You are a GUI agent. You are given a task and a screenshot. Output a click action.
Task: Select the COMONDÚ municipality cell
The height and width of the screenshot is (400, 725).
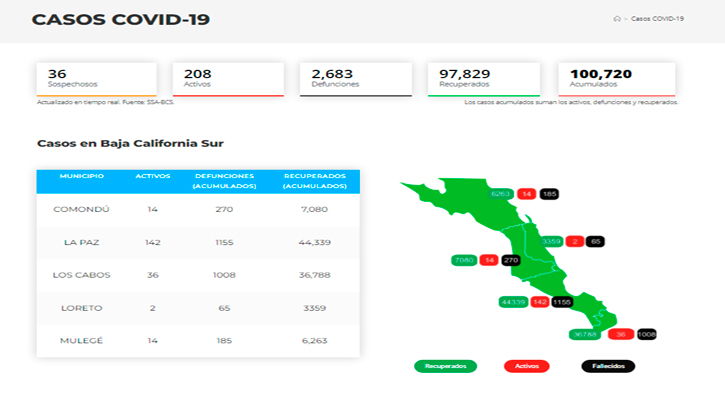pos(81,209)
